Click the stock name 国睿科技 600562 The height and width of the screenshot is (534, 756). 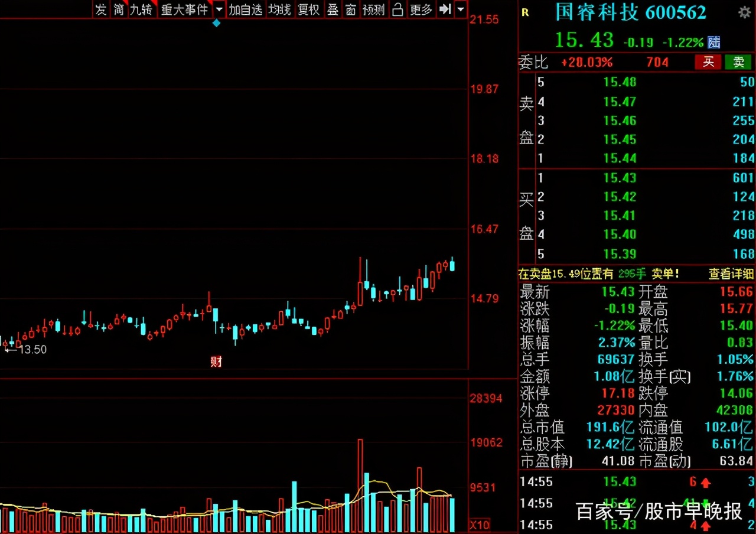click(x=631, y=12)
